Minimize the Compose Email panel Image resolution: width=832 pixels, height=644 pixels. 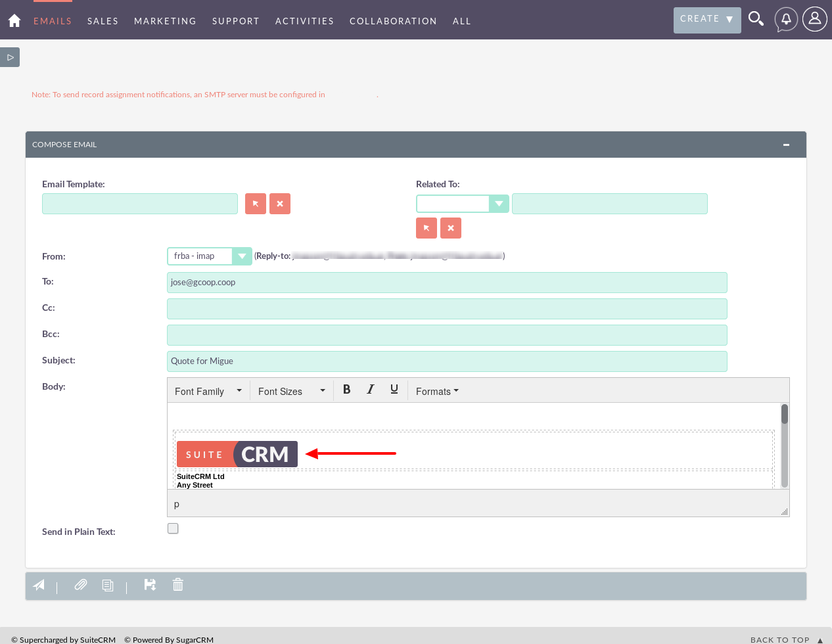[x=786, y=145]
